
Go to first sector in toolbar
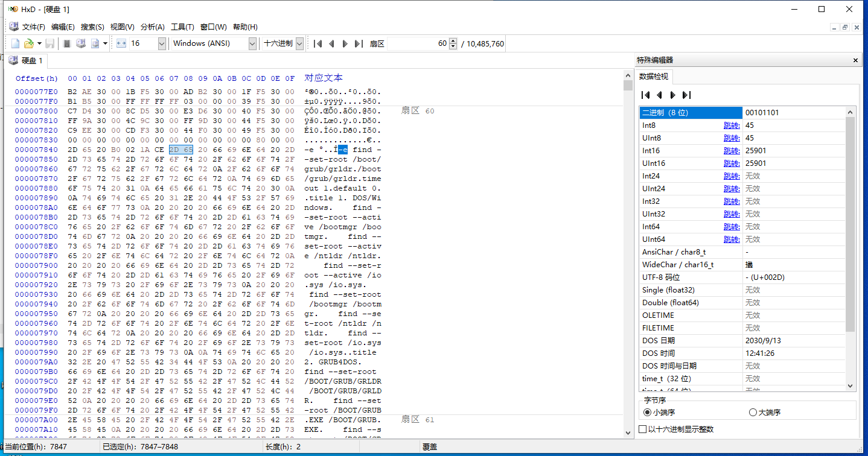[318, 43]
